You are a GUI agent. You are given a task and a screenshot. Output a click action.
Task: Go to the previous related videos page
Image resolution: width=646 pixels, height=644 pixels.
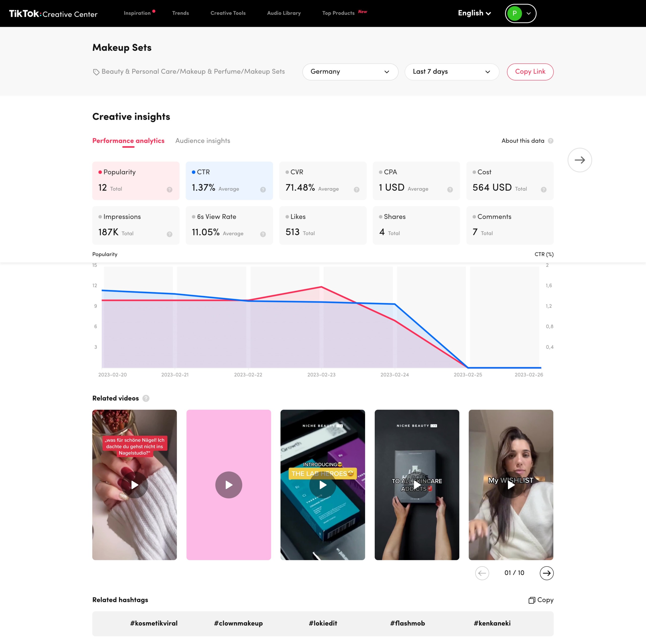pyautogui.click(x=482, y=573)
